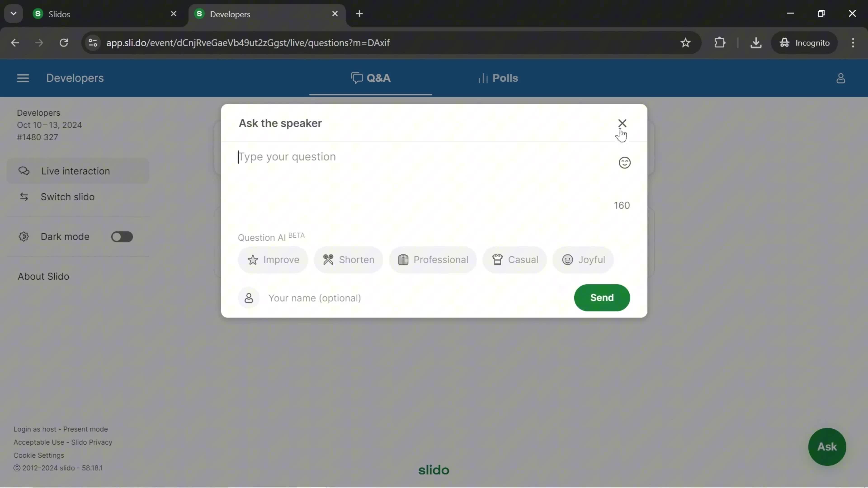Toggle the Live interaction visibility
Image resolution: width=868 pixels, height=488 pixels.
pyautogui.click(x=76, y=171)
